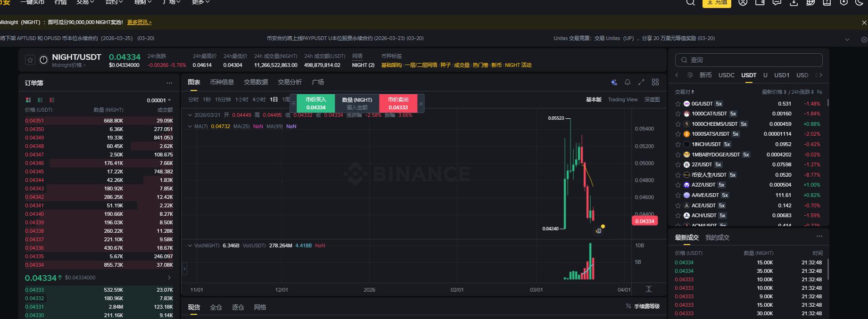This screenshot has height=319, width=868.
Task: Grab the quick order widget drag handle
Action: [x=293, y=104]
